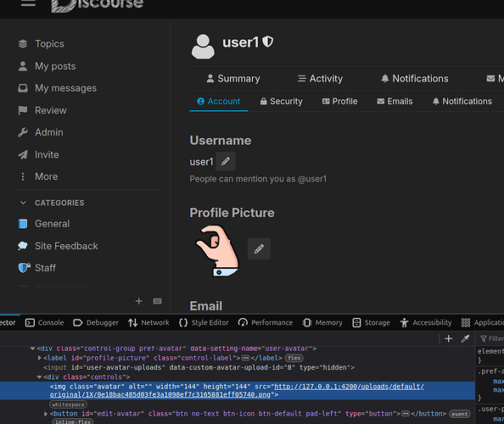Image resolution: width=504 pixels, height=424 pixels.
Task: Open the DevTools Performance tab
Action: 266,322
